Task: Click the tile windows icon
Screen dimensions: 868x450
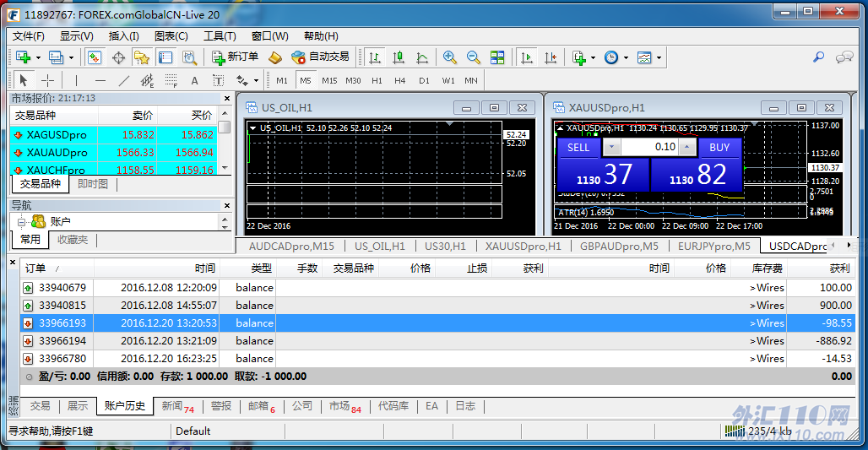Action: [497, 57]
